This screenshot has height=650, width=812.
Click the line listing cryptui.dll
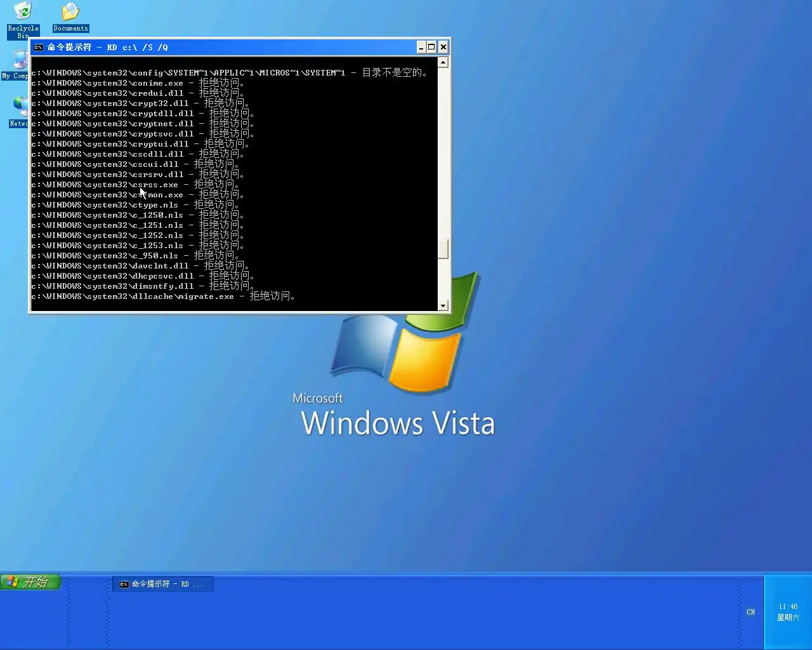pos(140,144)
